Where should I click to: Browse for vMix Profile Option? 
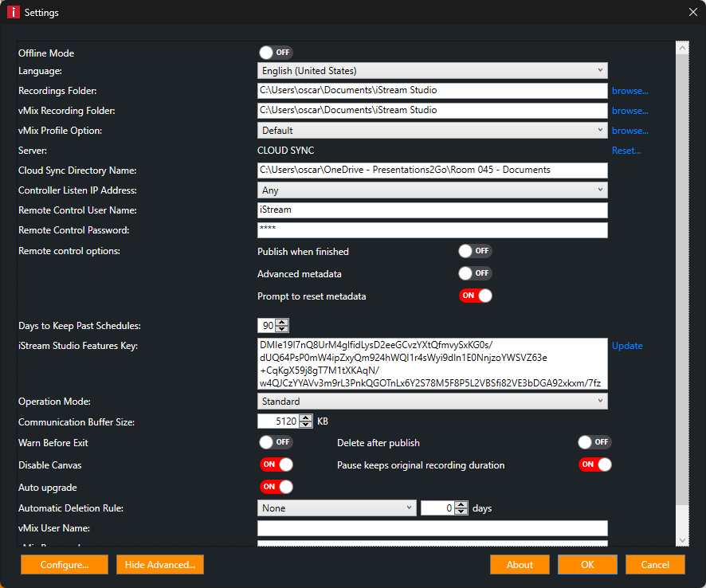(630, 131)
